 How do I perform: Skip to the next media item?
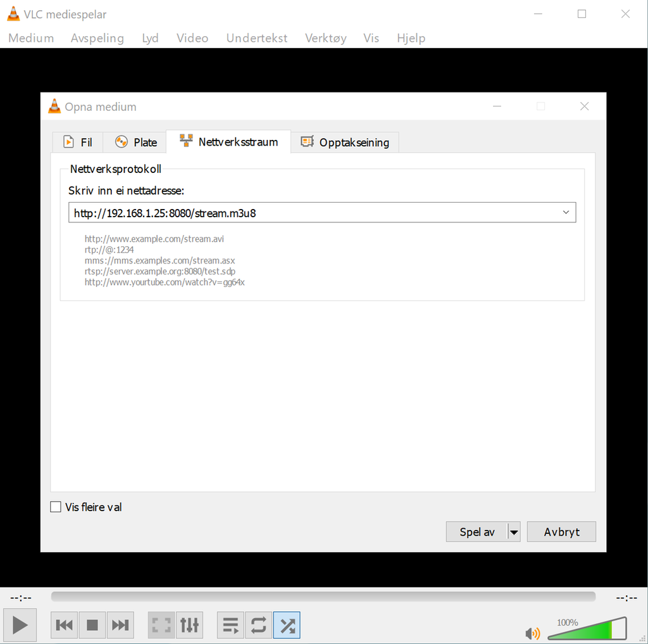[x=120, y=624]
